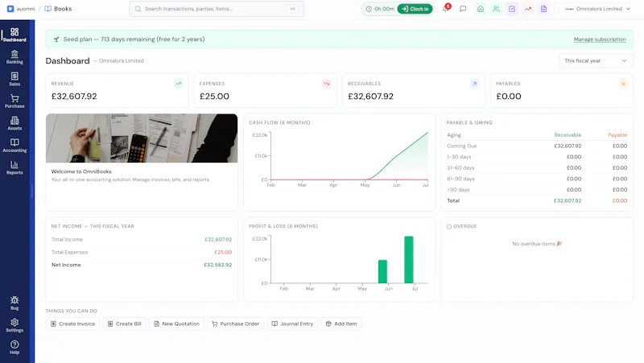Click the Receivables arrow icon

(474, 84)
